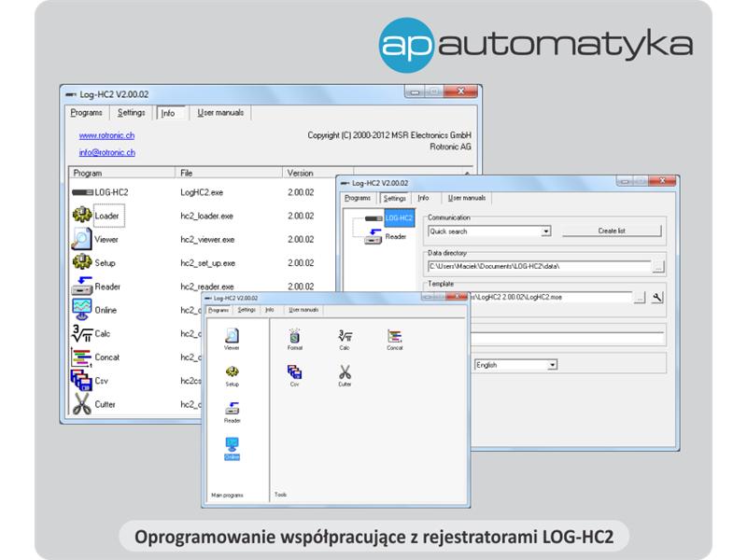Sort by the File column header
Image resolution: width=747 pixels, height=560 pixels.
(x=229, y=173)
